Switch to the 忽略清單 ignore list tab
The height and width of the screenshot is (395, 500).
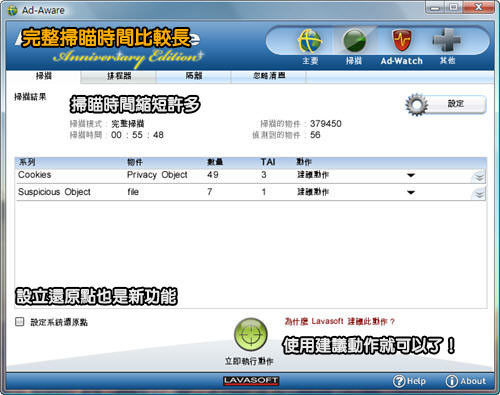pyautogui.click(x=269, y=76)
